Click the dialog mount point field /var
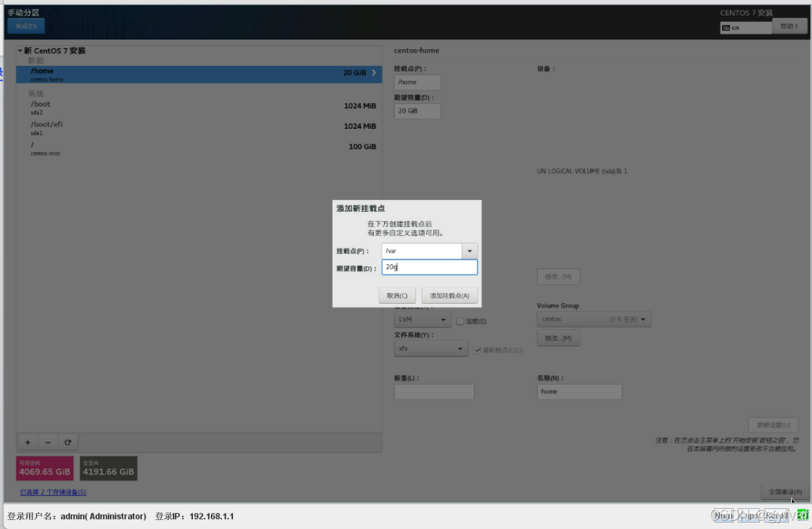 click(x=422, y=251)
